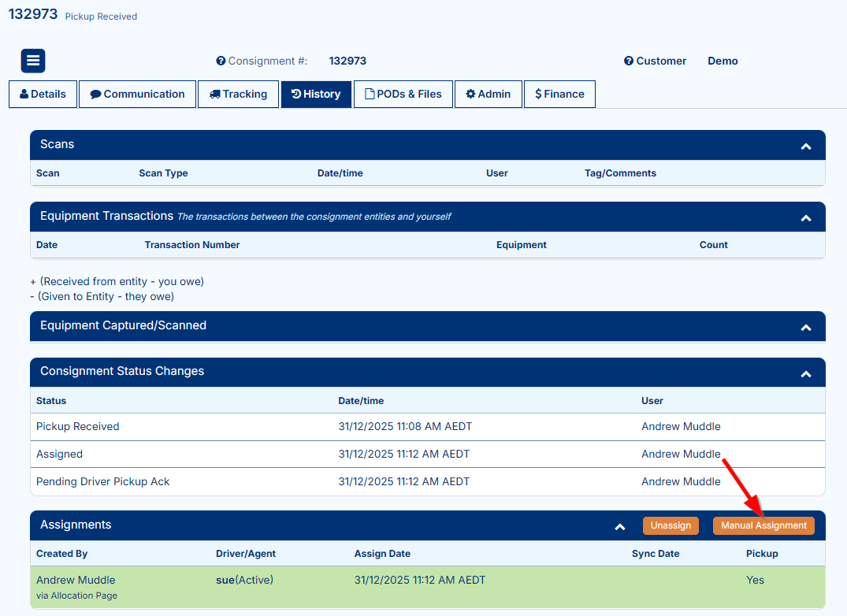
Task: Open the Admin tab
Action: point(489,94)
